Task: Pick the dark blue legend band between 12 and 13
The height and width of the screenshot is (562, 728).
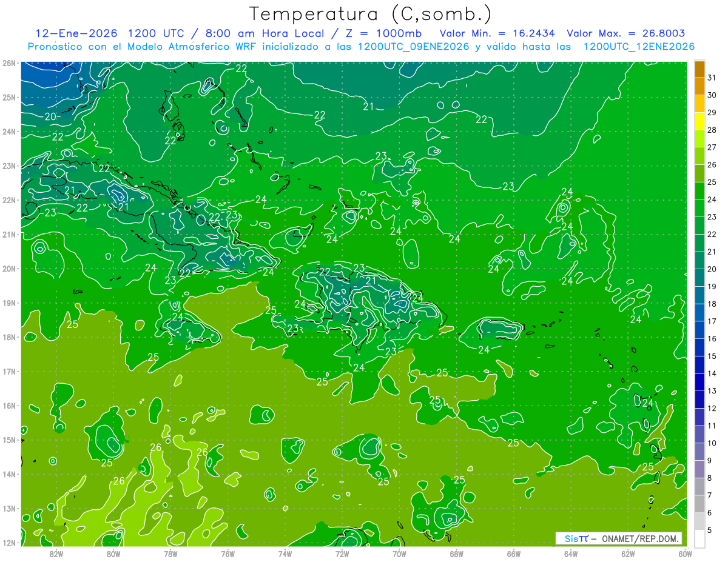Action: pos(699,400)
